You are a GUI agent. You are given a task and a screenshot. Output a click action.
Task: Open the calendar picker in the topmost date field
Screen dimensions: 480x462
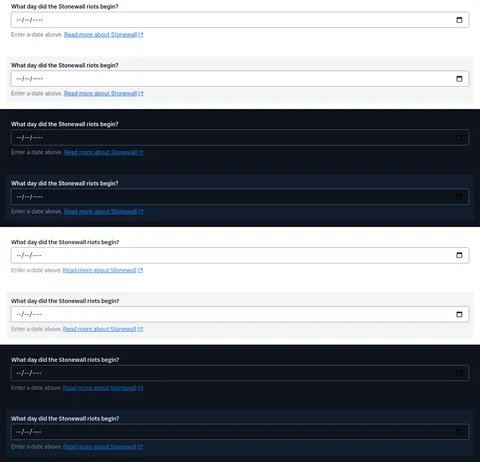coord(459,20)
